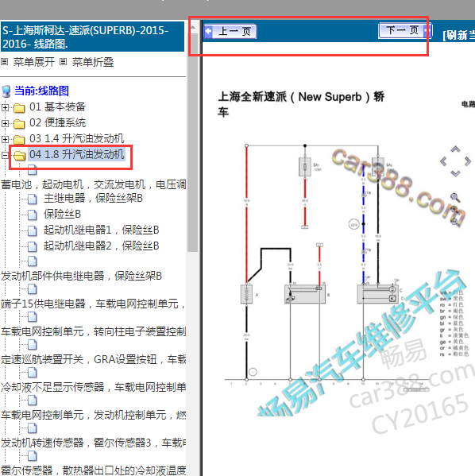Select the 03 1.4 升汽油发动机 folder label
The width and height of the screenshot is (475, 476).
77,138
